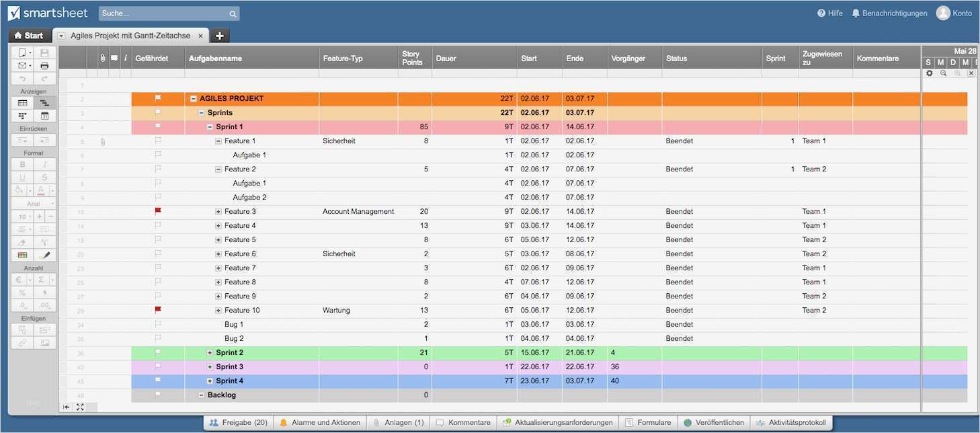Screen dimensions: 980x433
Task: Select the Agiles Projekt mit Gantt-Zeitachse tab
Action: click(130, 36)
